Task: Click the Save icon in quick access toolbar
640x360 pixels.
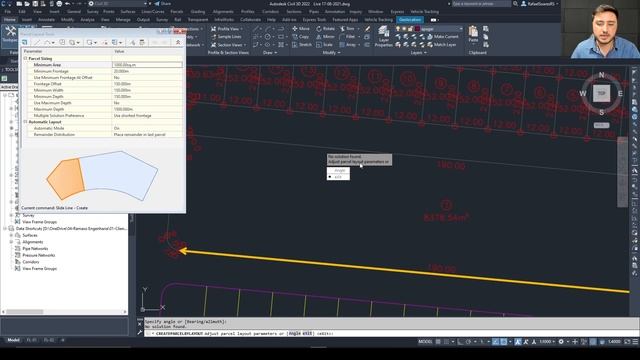Action: coord(36,4)
